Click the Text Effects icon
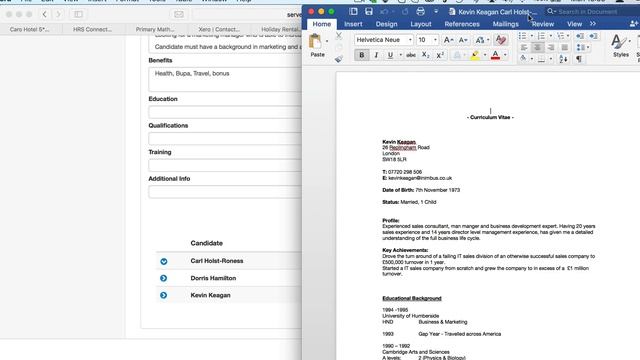The height and width of the screenshot is (360, 640). [x=457, y=55]
